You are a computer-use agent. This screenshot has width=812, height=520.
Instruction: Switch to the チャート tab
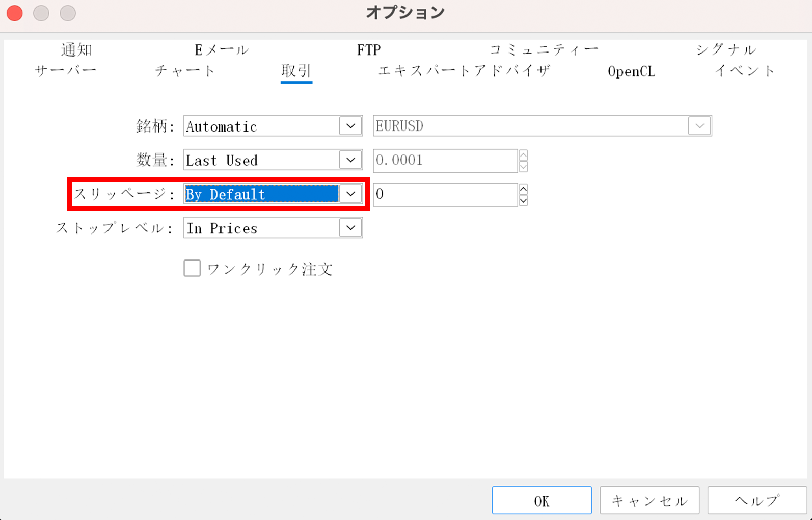click(185, 71)
